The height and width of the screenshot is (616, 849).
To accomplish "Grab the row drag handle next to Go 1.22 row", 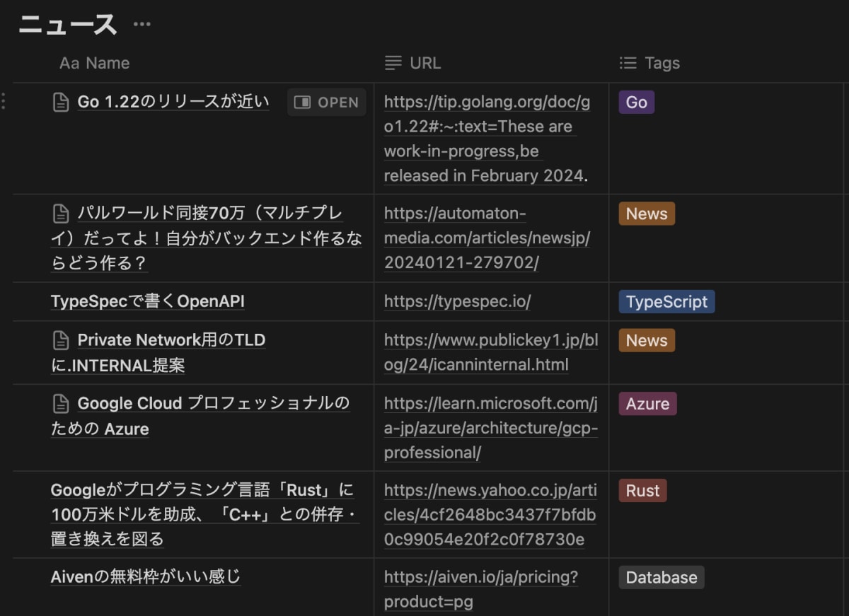I will 4,101.
